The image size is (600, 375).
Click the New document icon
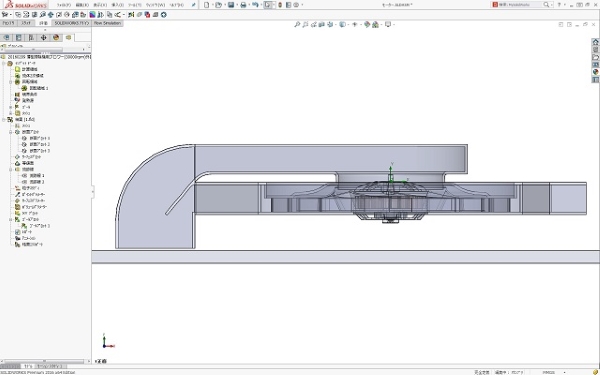[207, 5]
